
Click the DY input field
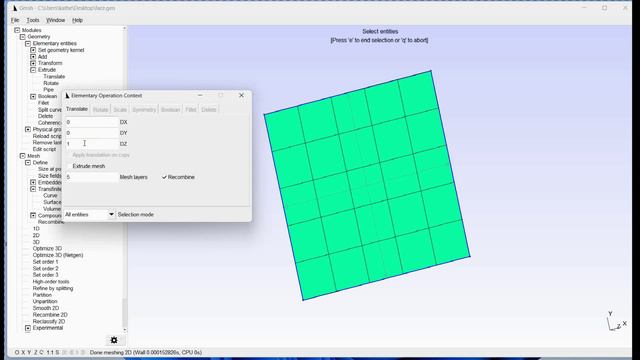91,133
